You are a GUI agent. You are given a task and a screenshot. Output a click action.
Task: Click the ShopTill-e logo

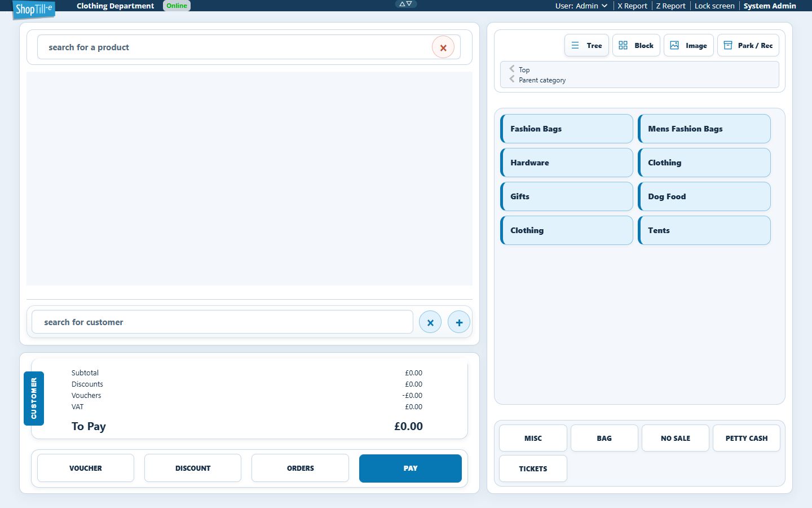coord(34,9)
